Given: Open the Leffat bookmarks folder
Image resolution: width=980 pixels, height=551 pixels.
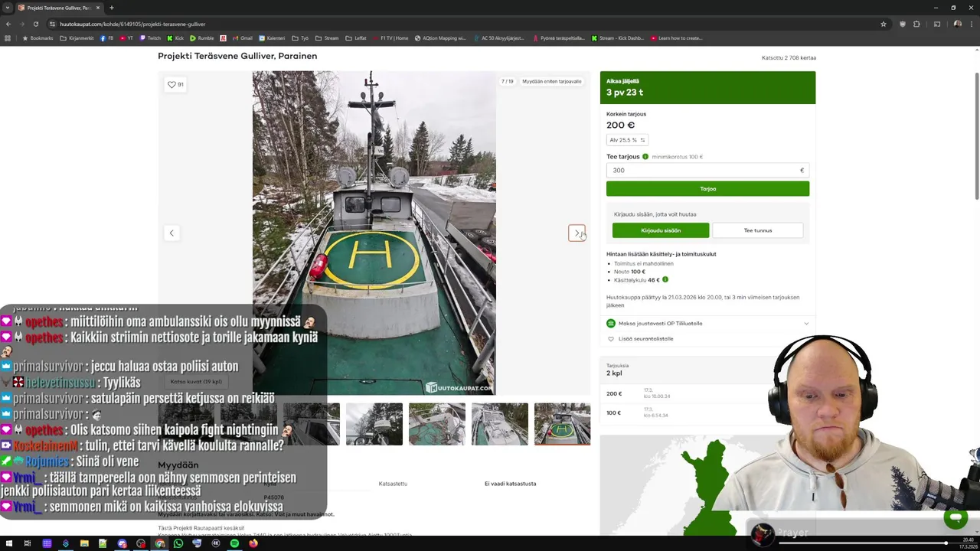Looking at the screenshot, I should click(x=356, y=38).
